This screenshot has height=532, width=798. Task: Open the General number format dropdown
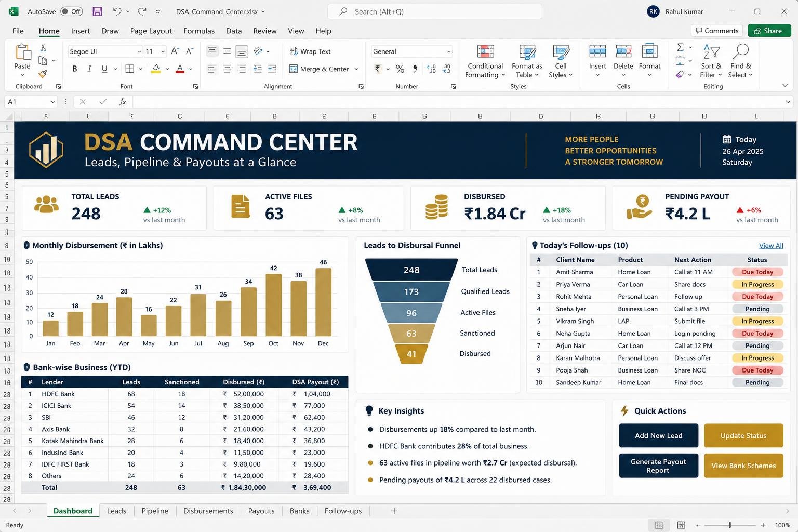[x=449, y=51]
